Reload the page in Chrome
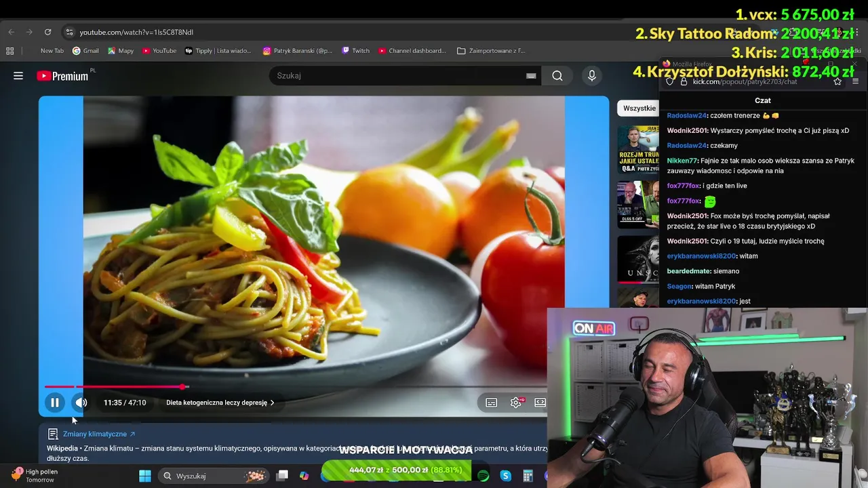Screen dimensions: 868x488 pyautogui.click(x=47, y=32)
